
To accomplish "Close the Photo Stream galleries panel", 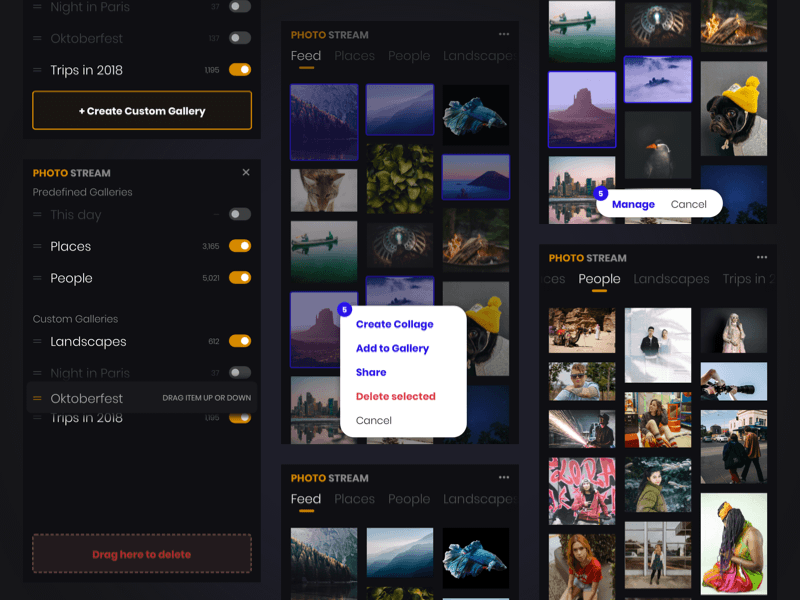I will (x=246, y=172).
